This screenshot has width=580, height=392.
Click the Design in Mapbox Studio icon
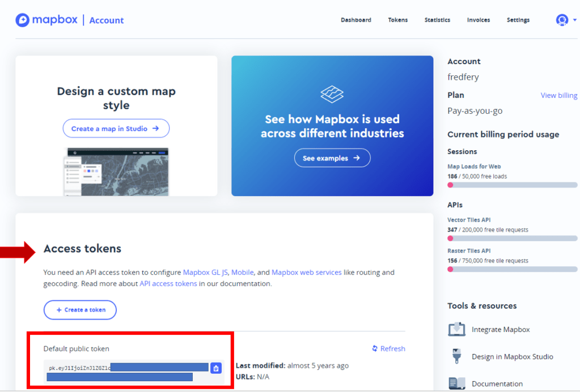click(456, 356)
